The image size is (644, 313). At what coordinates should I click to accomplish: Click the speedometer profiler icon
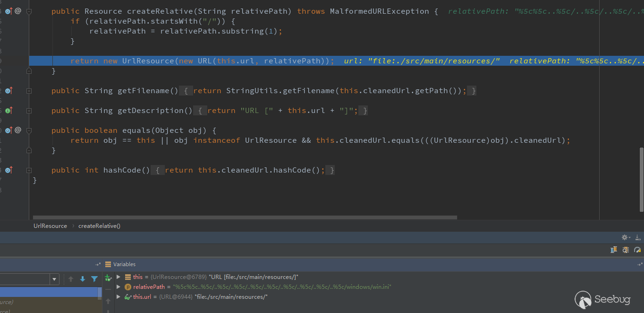pyautogui.click(x=637, y=250)
